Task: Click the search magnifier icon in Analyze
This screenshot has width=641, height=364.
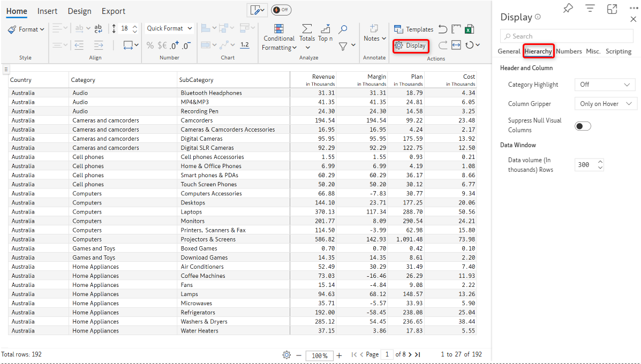Action: [343, 29]
